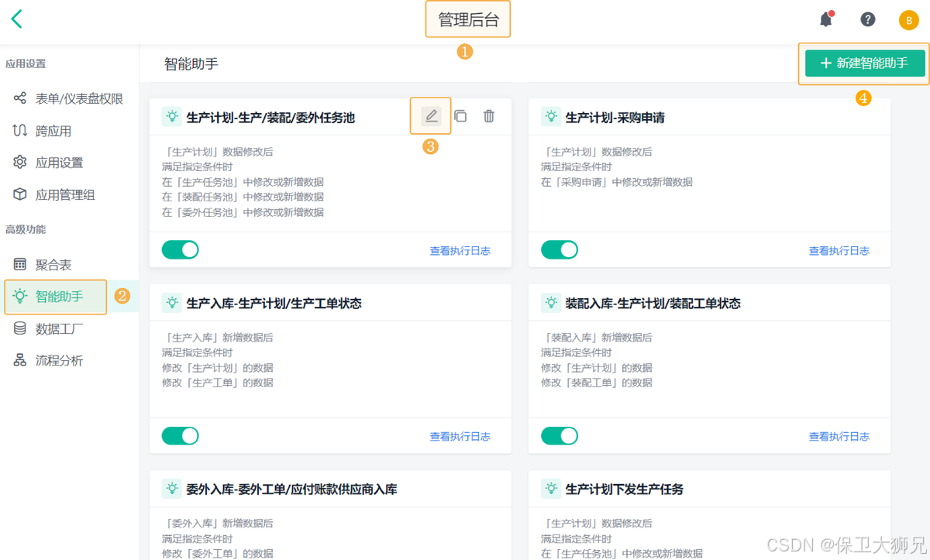Click card title 委外入库-委外工单/应付账款供应商入库
Screen dimensions: 930x560
(292, 490)
